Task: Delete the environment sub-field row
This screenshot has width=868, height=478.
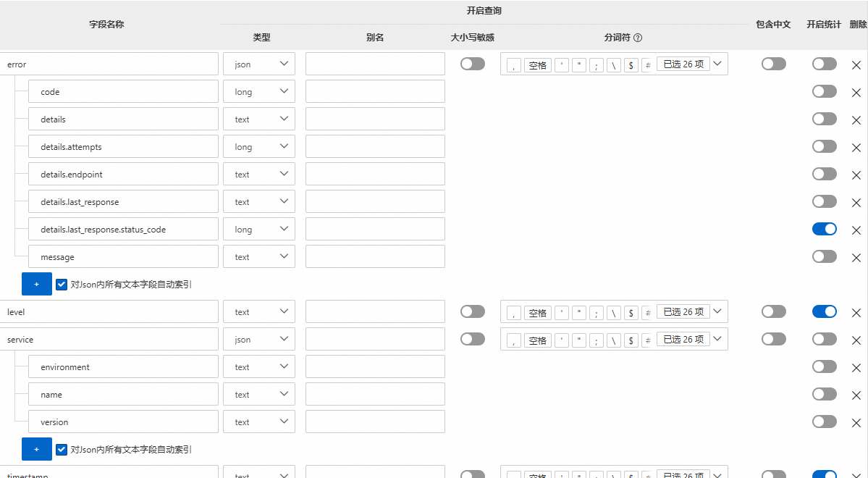Action: [856, 368]
